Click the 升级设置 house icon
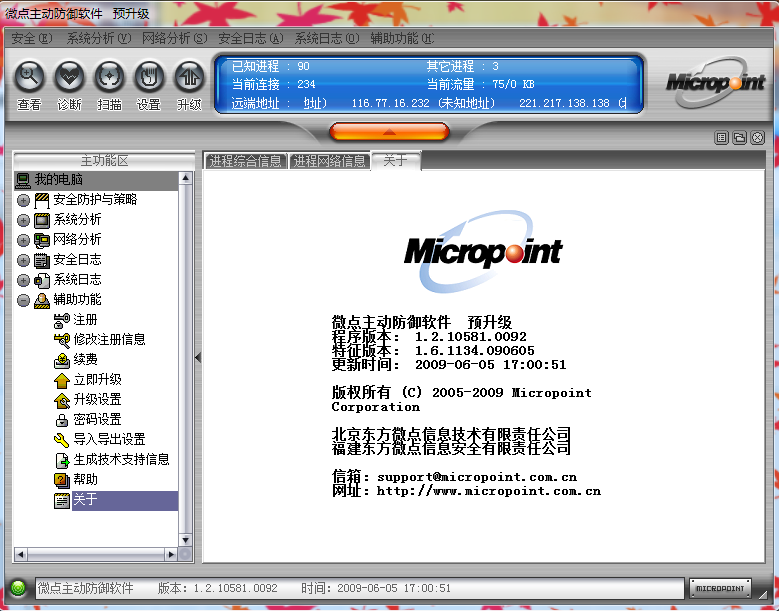This screenshot has height=611, width=779. [x=62, y=400]
